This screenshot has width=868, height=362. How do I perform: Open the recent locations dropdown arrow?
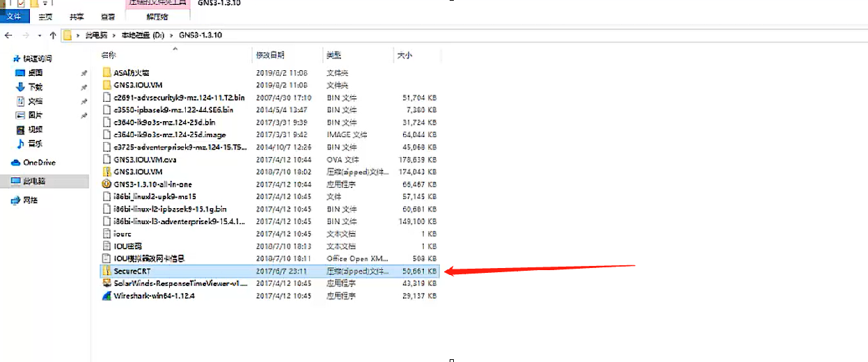tap(40, 36)
